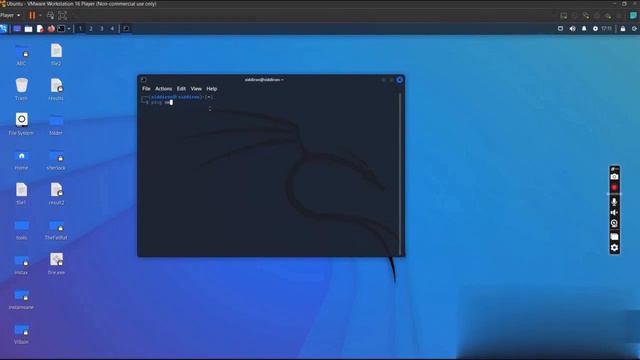Viewport: 640px width, 360px height.
Task: Click the terminal window vertical scrollbar
Action: point(400,174)
